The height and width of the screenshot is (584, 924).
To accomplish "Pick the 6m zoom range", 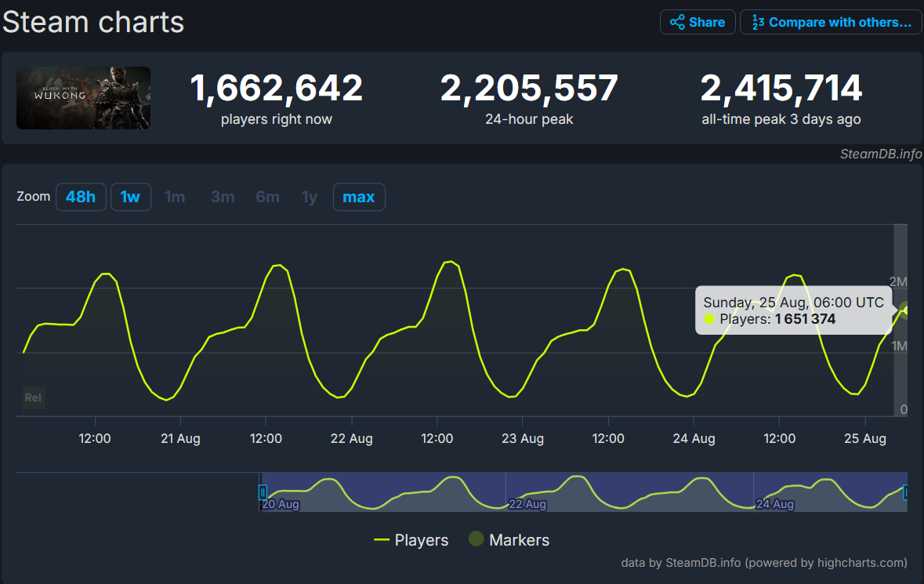I will pyautogui.click(x=267, y=197).
